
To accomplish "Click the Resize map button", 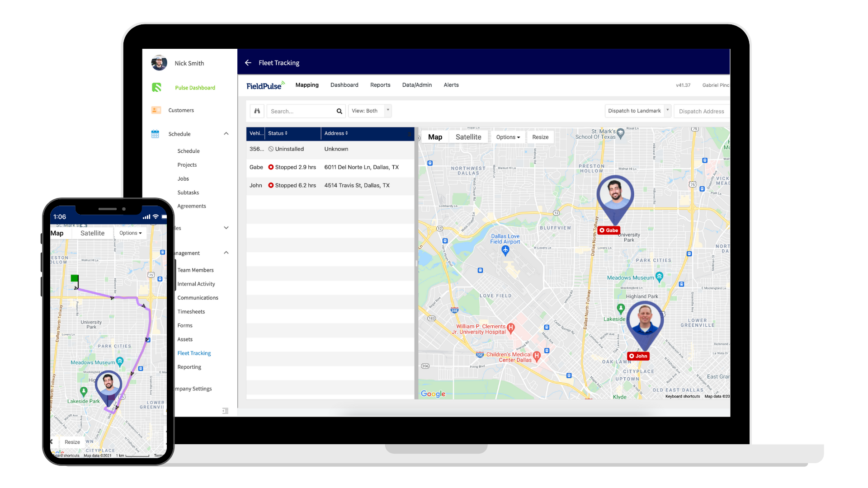I will (540, 137).
